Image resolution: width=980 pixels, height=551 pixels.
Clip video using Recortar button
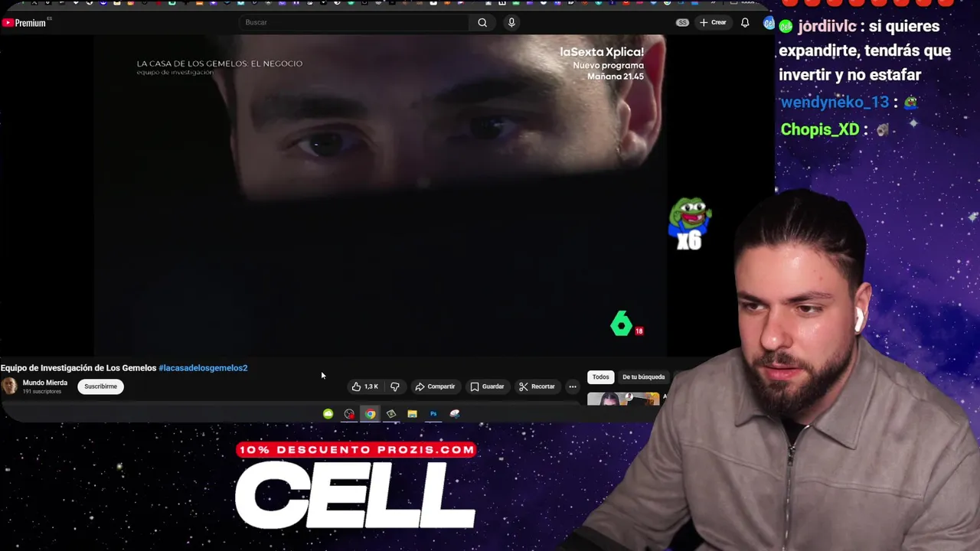537,386
